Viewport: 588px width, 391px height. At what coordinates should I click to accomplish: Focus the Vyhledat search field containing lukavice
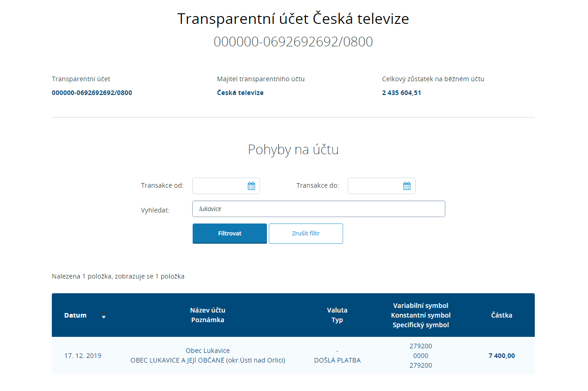pyautogui.click(x=318, y=209)
